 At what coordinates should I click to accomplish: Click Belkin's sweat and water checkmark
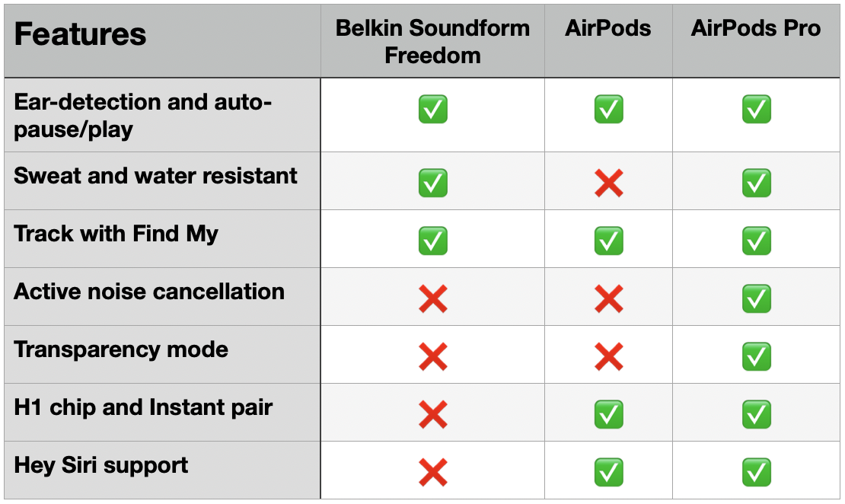(432, 183)
